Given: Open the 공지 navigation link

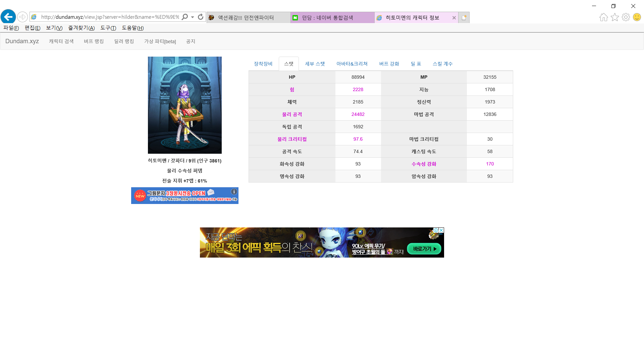Looking at the screenshot, I should click(191, 41).
